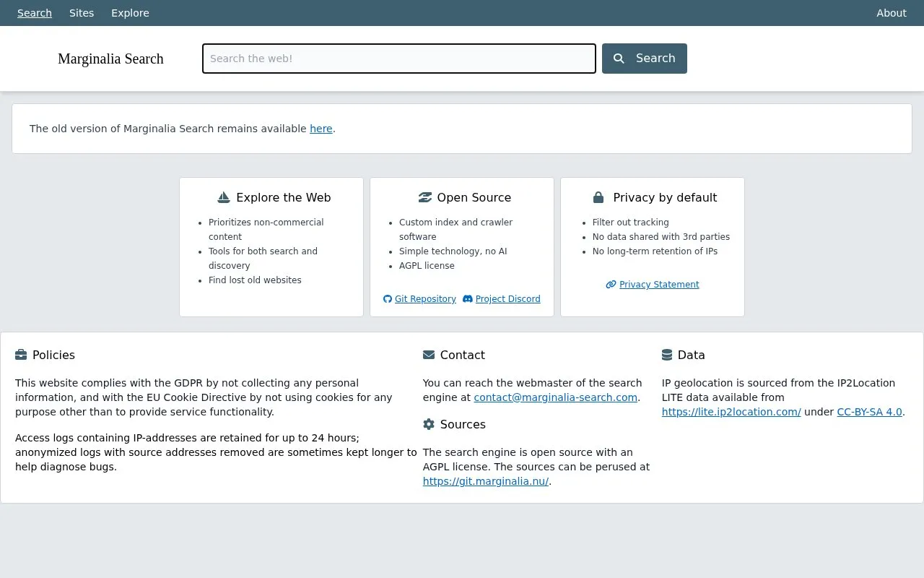Visit the https://lite.ip2location.com/ link
The width and height of the screenshot is (924, 578).
pos(731,412)
